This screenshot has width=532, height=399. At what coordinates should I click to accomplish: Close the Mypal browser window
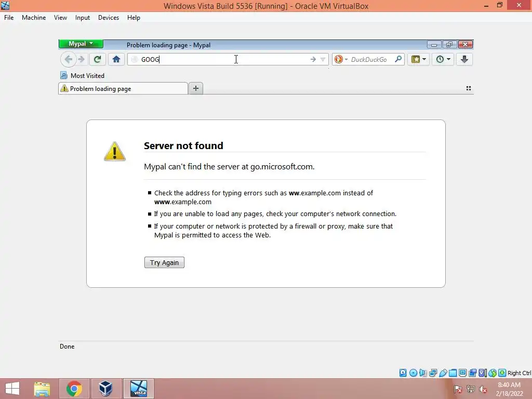[x=465, y=45]
